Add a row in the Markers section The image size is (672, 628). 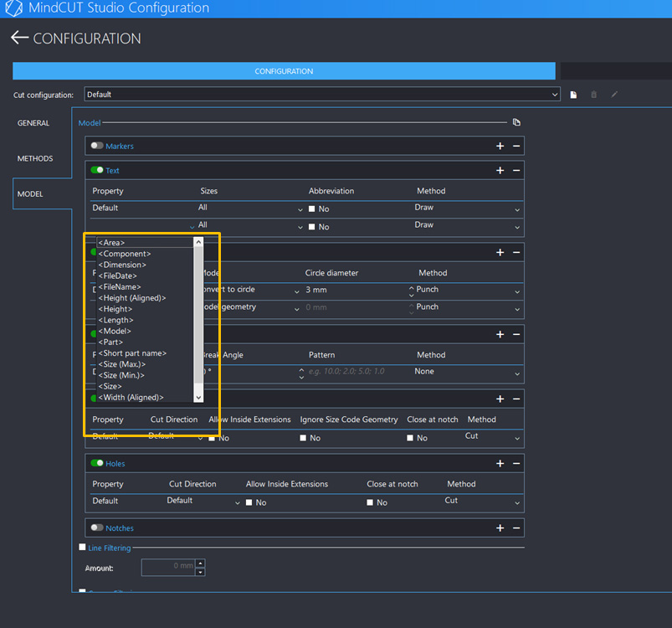[x=500, y=147]
